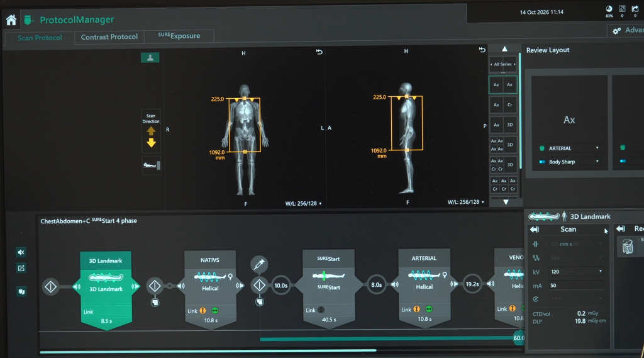This screenshot has height=358, width=644.
Task: Click the orange vertical link icon in NATIVS
Action: (x=203, y=311)
